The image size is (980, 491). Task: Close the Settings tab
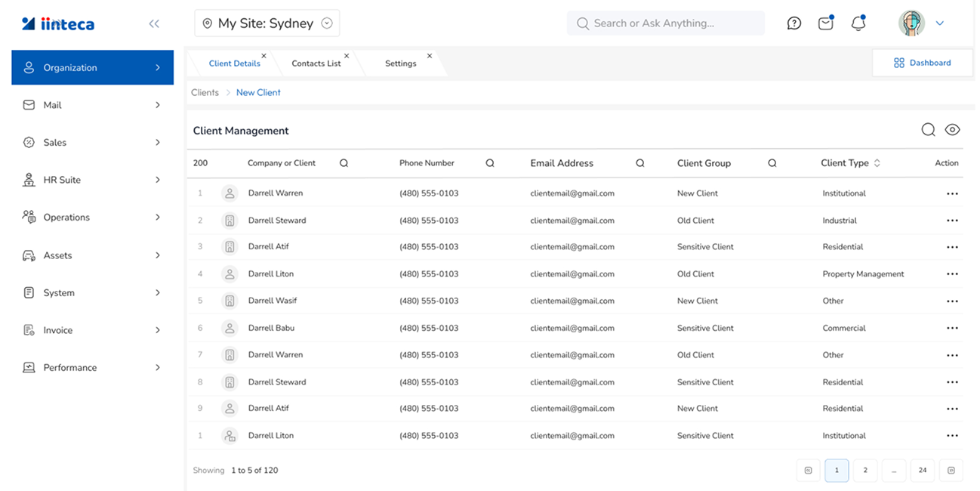(430, 56)
